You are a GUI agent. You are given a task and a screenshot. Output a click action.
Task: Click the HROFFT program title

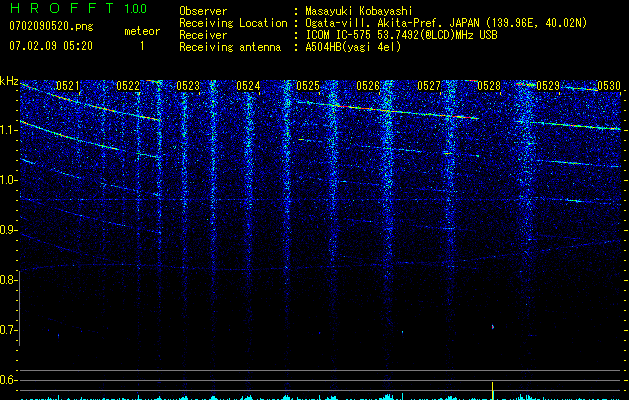pos(60,9)
